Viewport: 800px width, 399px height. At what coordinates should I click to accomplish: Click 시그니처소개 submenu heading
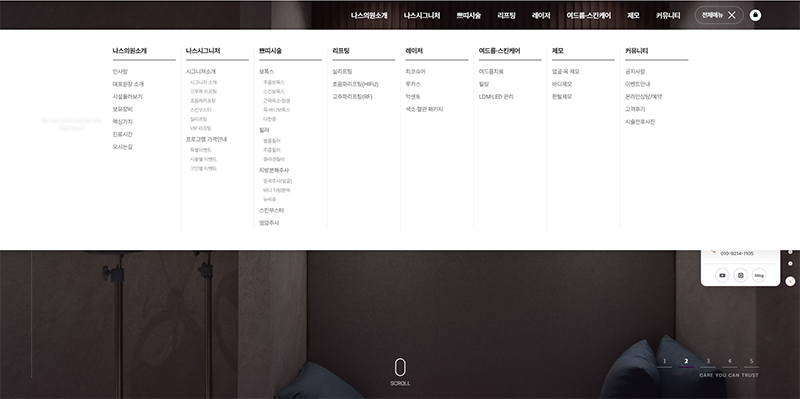201,72
